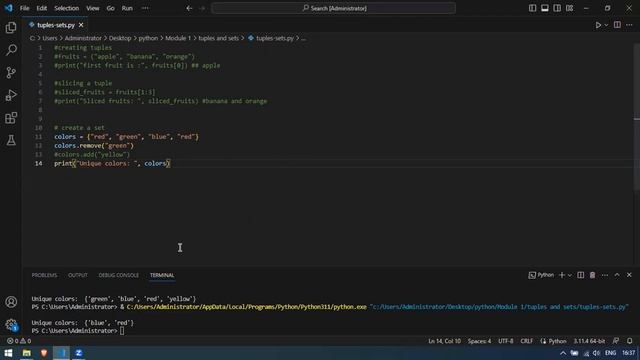Image resolution: width=640 pixels, height=360 pixels.
Task: Close the terminal panel
Action: tap(629, 275)
